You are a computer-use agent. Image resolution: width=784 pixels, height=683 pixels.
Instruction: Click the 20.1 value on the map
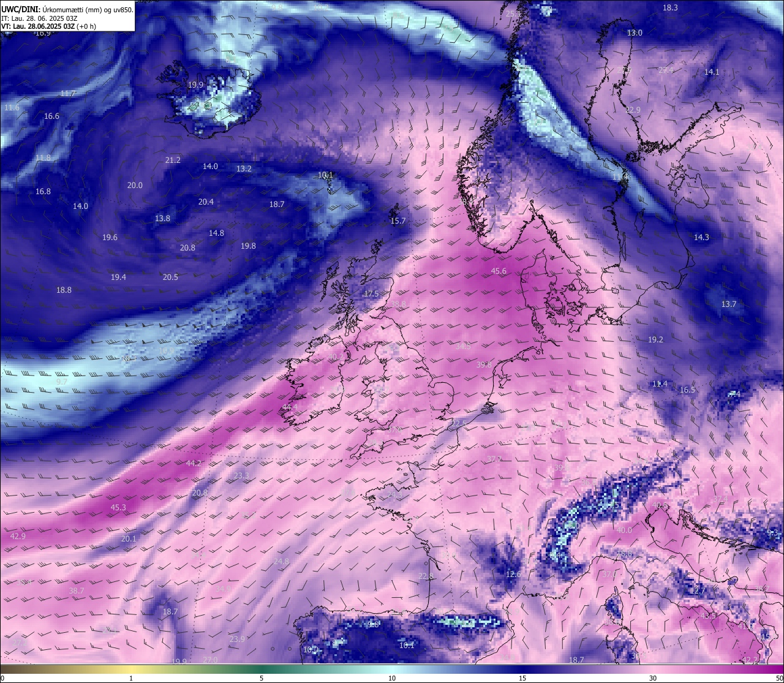tap(129, 539)
